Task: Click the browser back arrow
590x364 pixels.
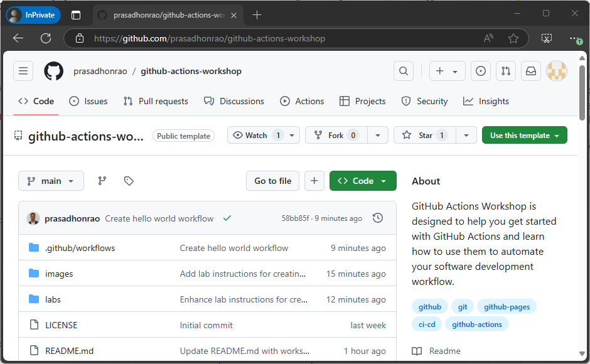Action: (x=18, y=38)
